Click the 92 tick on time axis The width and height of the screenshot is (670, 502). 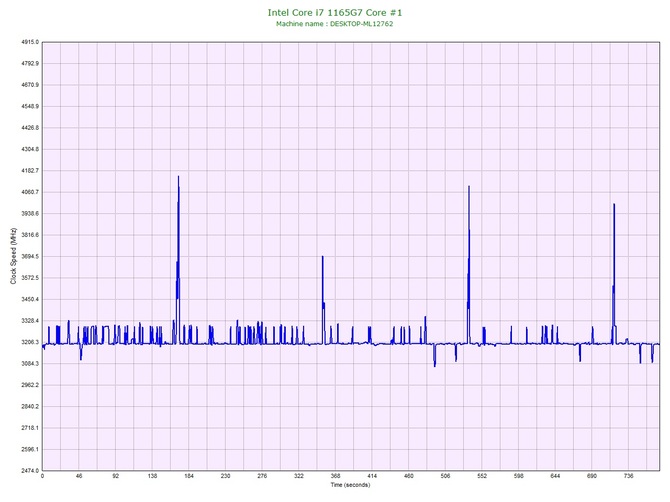[116, 476]
